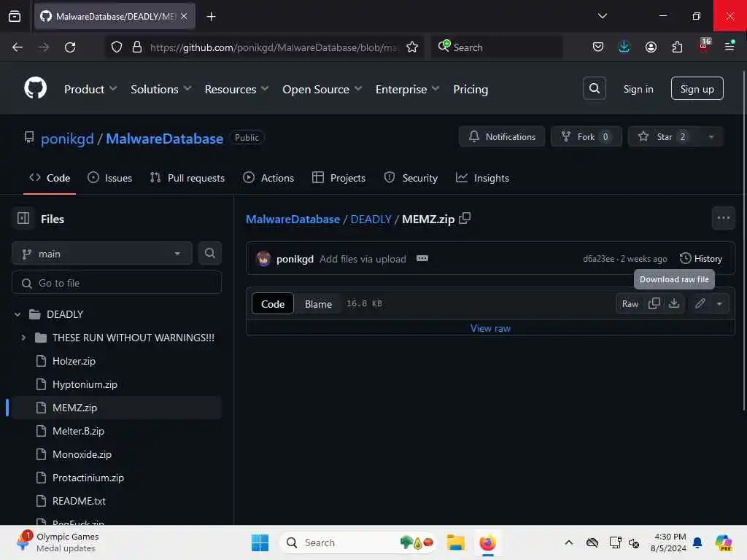
Task: List all tabs dropdown arrow
Action: [x=602, y=16]
